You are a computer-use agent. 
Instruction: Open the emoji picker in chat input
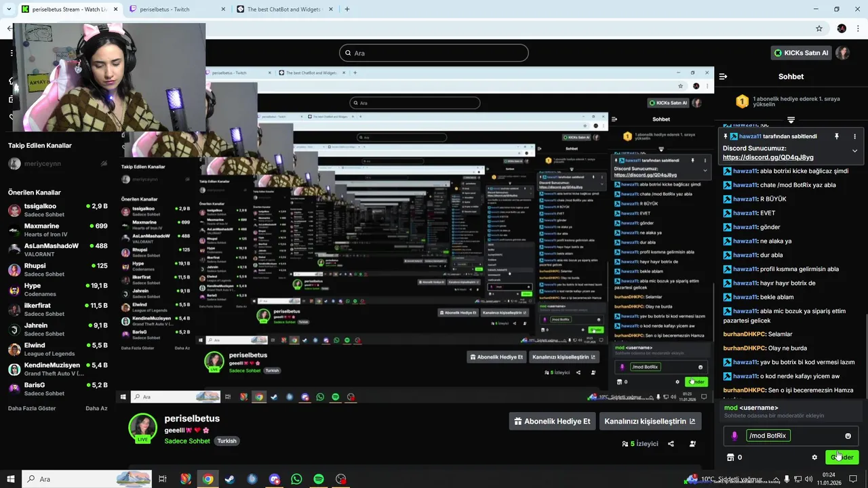tap(848, 436)
